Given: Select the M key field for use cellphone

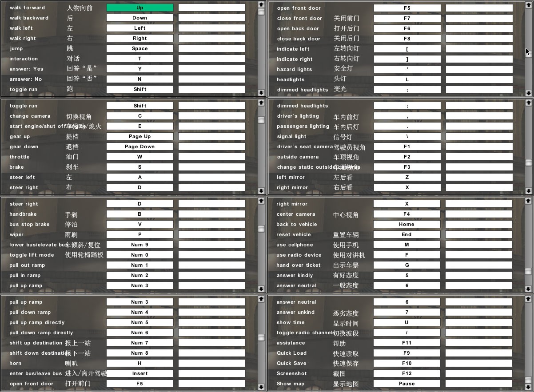Looking at the screenshot, I should (407, 245).
